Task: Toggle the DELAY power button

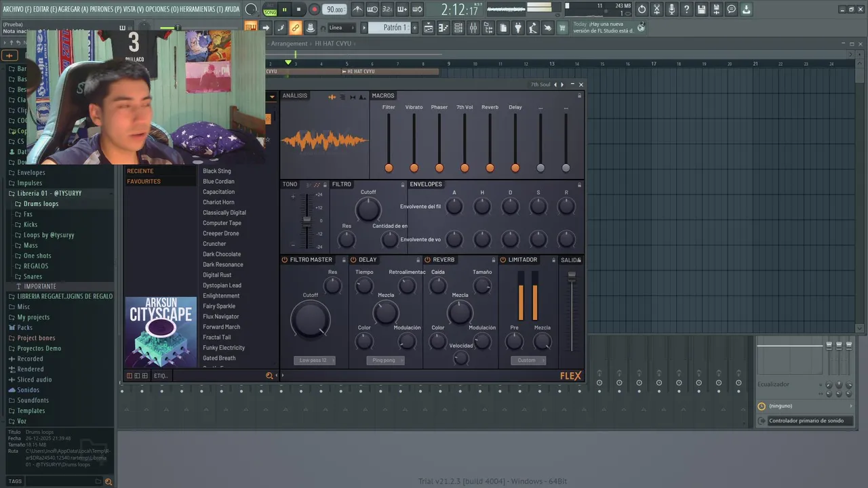Action: [353, 260]
